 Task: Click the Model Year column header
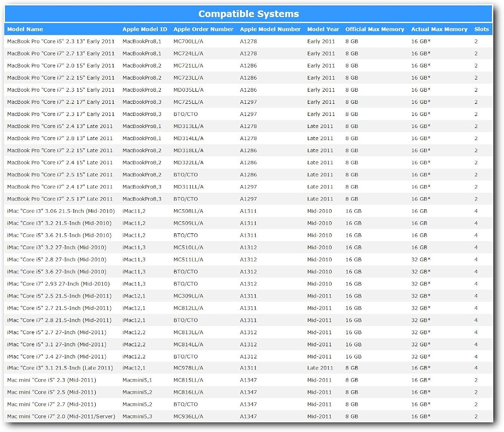pyautogui.click(x=323, y=29)
